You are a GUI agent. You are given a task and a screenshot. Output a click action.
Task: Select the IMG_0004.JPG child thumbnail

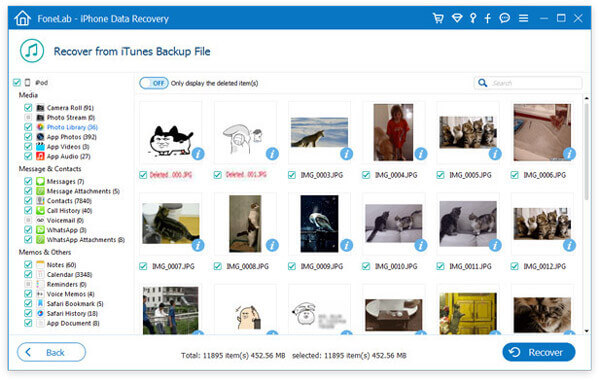393,132
